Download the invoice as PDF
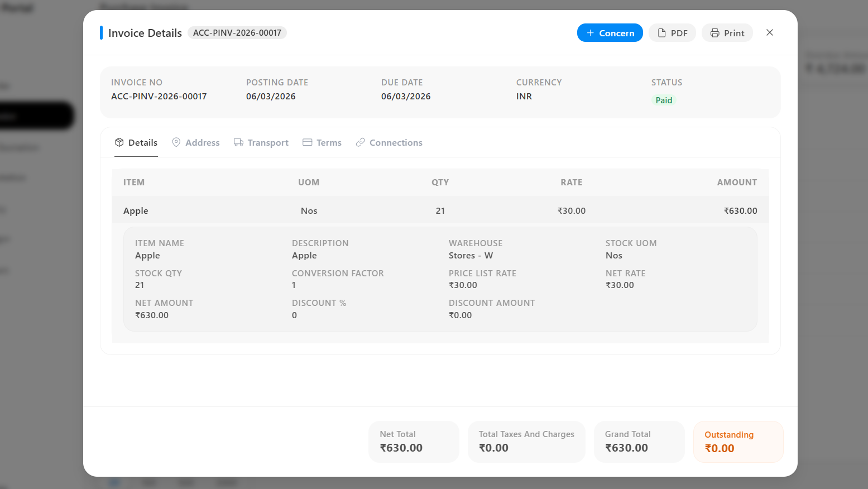Image resolution: width=868 pixels, height=489 pixels. point(672,33)
